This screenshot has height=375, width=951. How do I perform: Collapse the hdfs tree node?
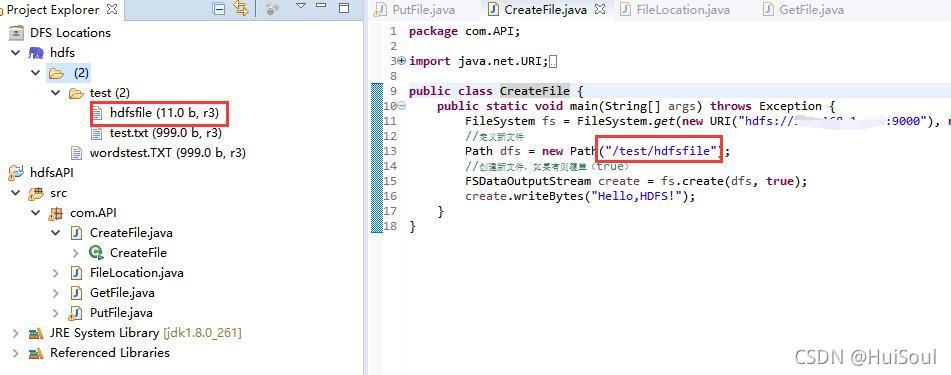coord(16,53)
